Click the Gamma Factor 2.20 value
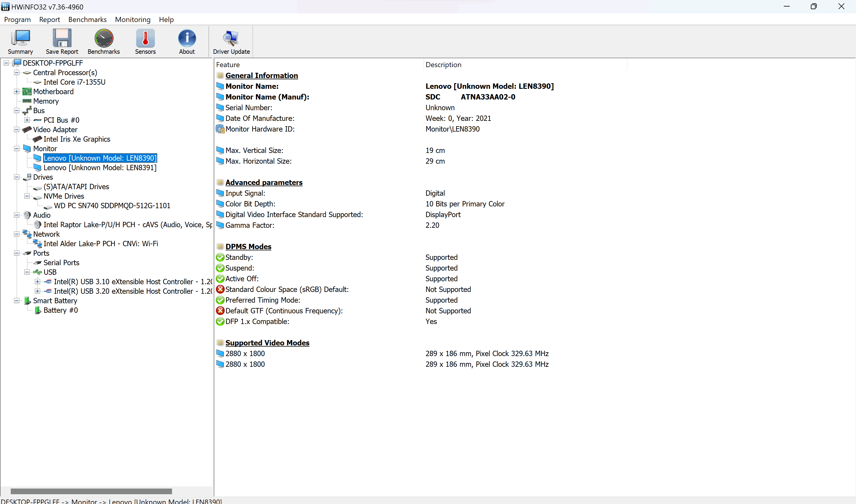856x504 pixels. [x=432, y=225]
